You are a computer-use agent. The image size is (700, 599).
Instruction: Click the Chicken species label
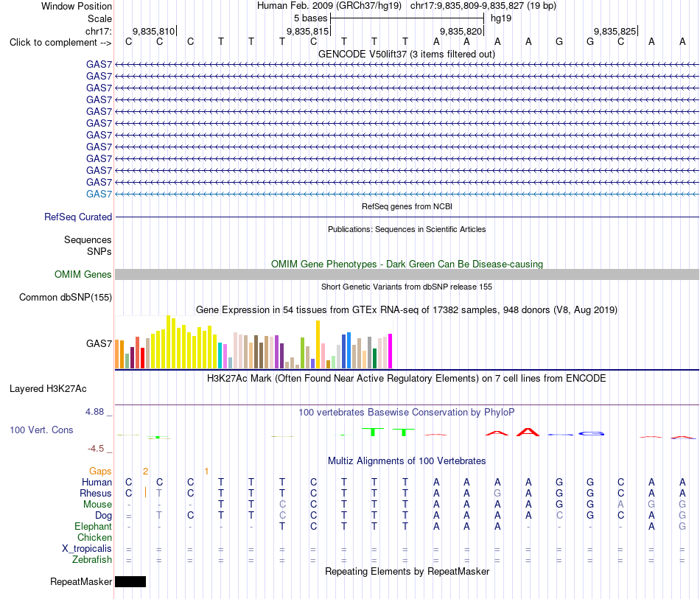94,537
